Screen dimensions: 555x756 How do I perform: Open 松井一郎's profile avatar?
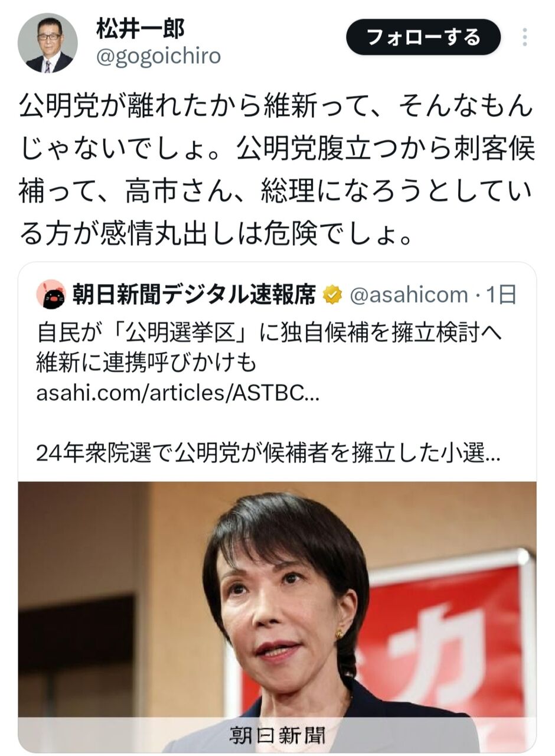click(48, 43)
